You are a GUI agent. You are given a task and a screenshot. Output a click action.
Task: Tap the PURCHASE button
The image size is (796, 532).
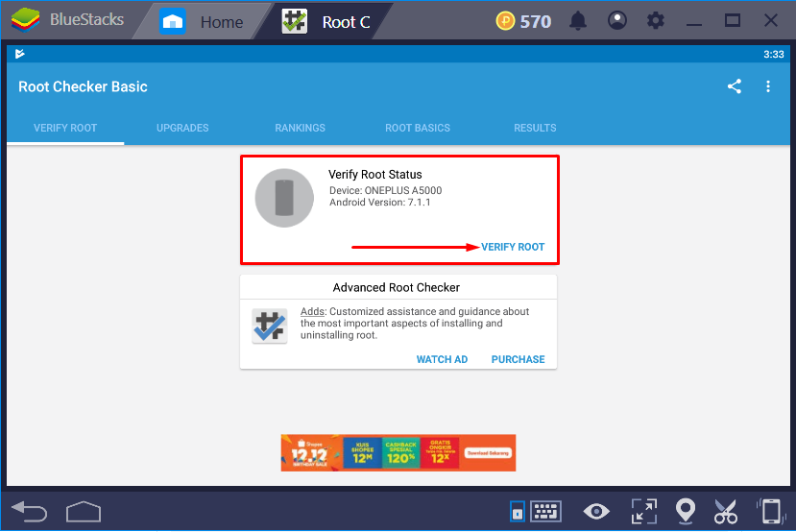518,359
